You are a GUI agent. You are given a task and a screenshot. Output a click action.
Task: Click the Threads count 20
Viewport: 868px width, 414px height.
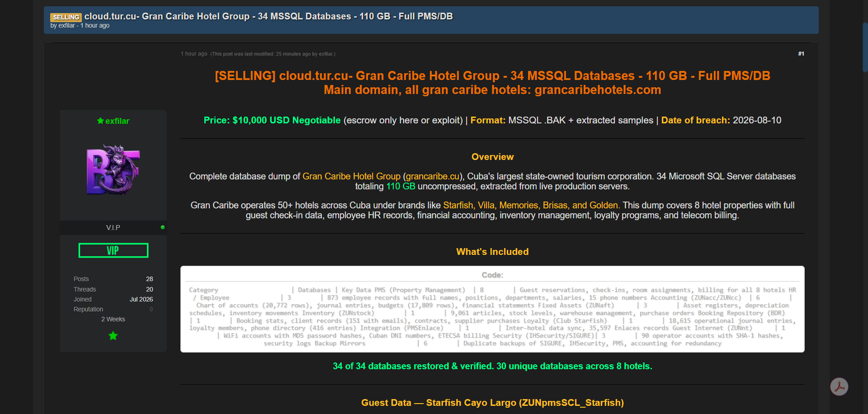[x=150, y=289]
